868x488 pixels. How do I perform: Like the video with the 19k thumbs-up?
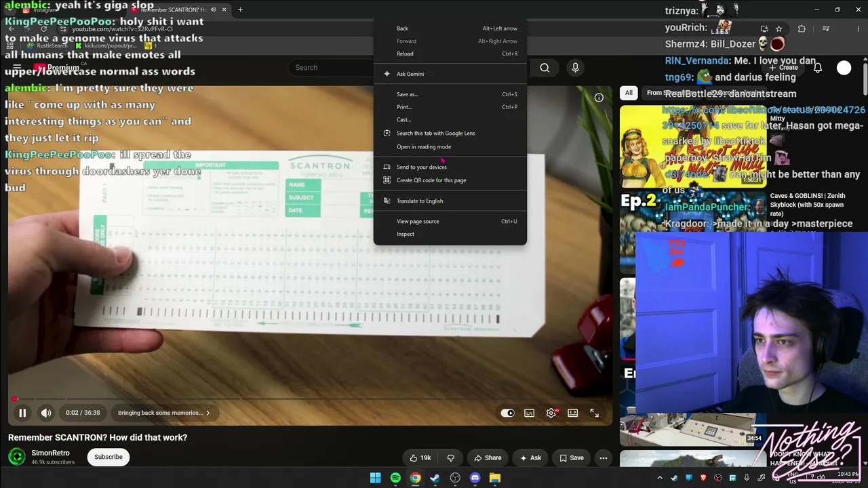tap(420, 458)
